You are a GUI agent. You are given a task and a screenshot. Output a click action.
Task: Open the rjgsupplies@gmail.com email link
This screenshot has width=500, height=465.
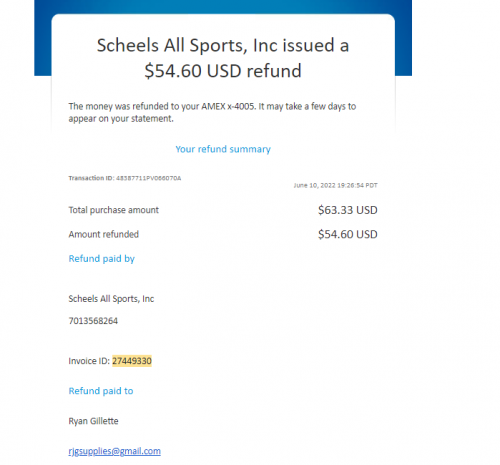click(115, 451)
